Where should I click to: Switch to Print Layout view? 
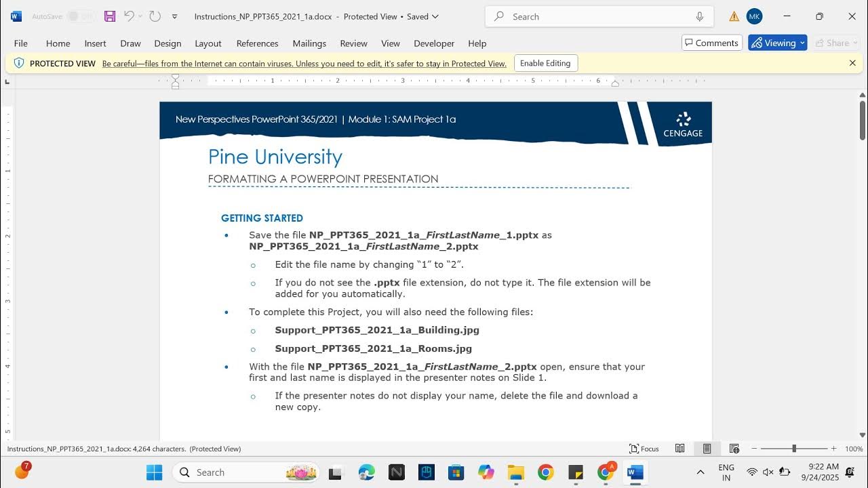[707, 449]
